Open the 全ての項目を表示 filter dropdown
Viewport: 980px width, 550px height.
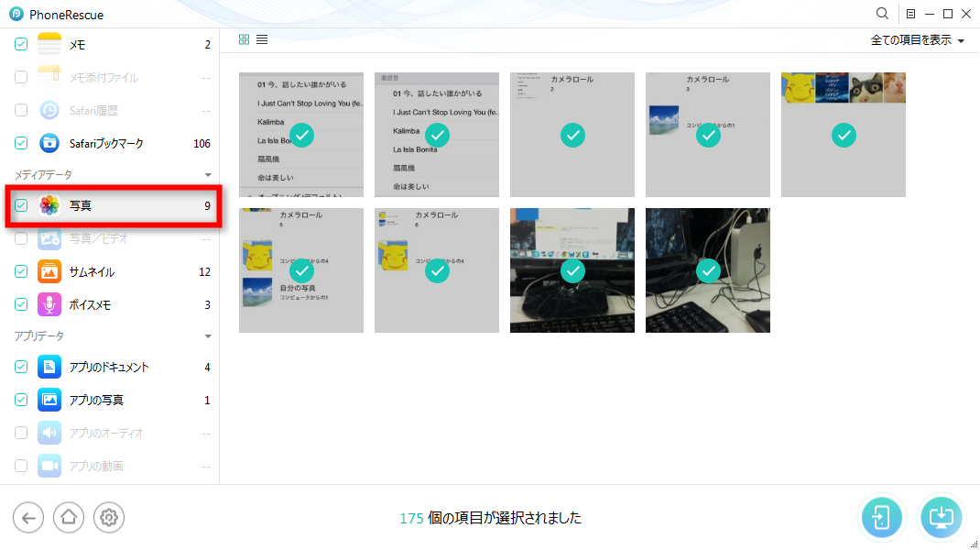918,40
